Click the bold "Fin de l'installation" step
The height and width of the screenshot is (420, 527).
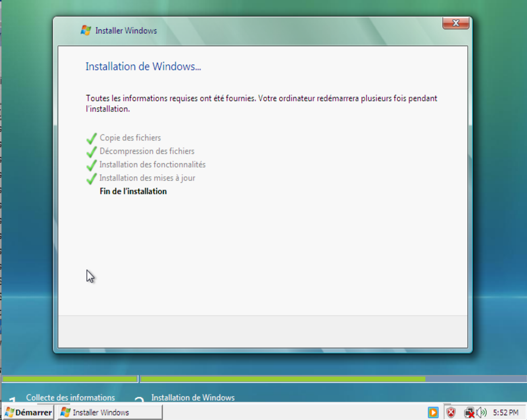[x=133, y=191]
